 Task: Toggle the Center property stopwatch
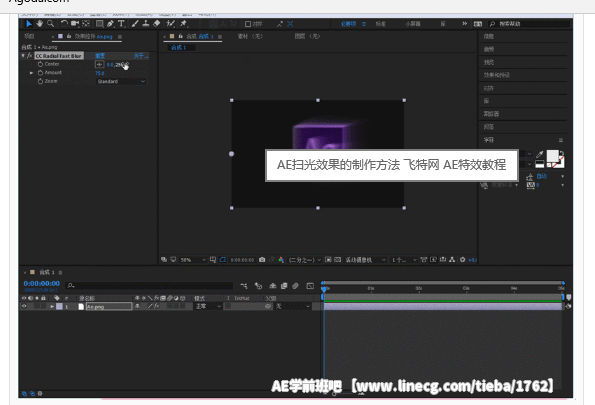tap(40, 64)
